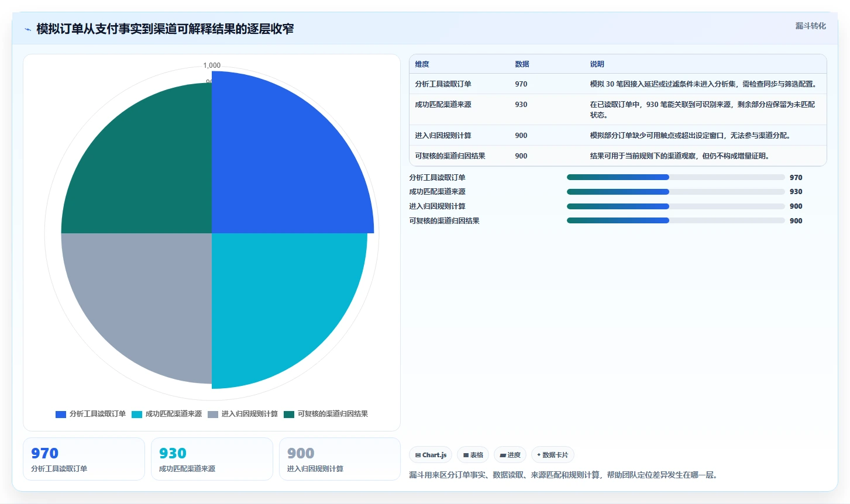Click the 表格 tag chip
Image resolution: width=850 pixels, height=504 pixels.
pyautogui.click(x=473, y=455)
